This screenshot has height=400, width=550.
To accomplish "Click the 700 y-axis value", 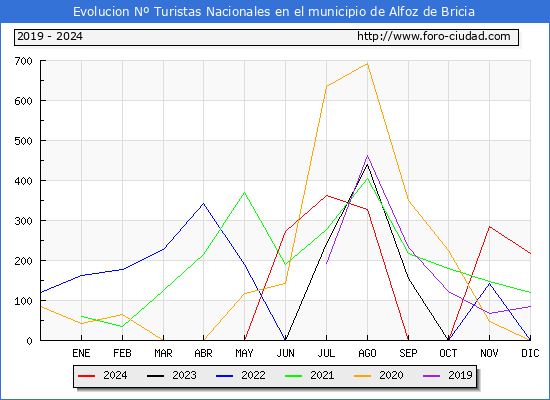I will click(x=24, y=61).
